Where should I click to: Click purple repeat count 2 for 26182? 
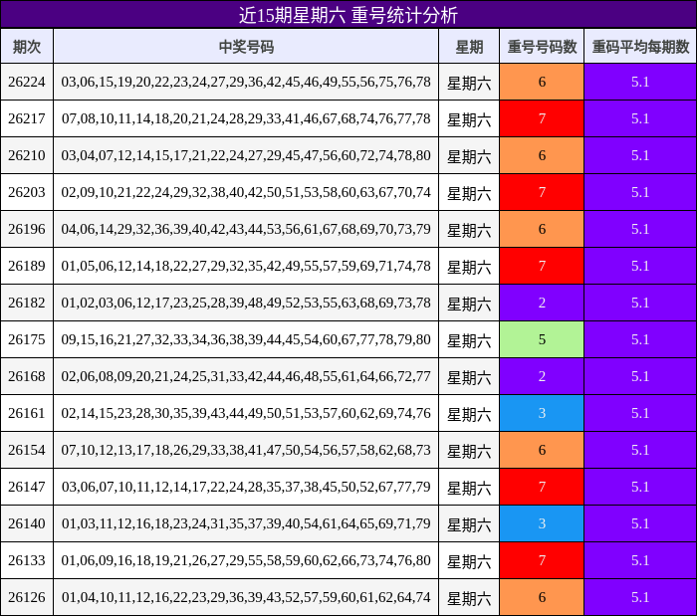click(542, 303)
